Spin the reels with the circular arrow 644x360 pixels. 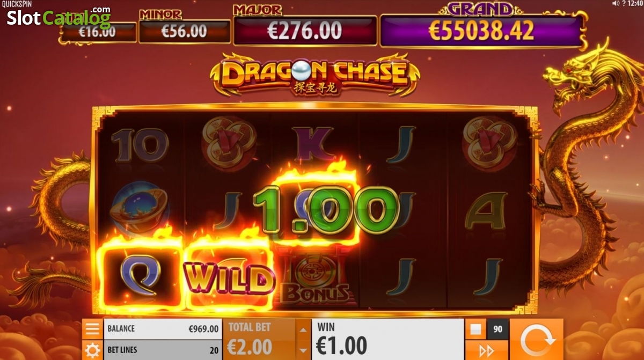tap(536, 340)
